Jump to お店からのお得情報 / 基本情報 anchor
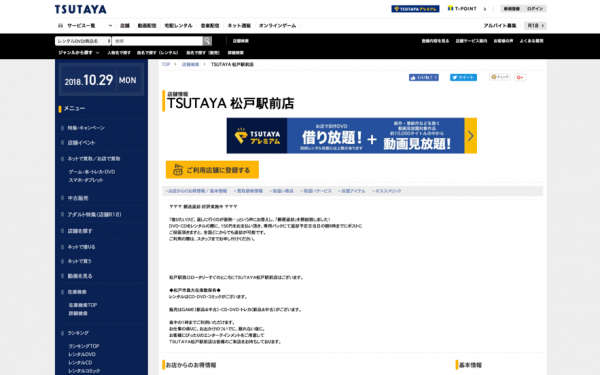This screenshot has height=375, width=600. 196,191
